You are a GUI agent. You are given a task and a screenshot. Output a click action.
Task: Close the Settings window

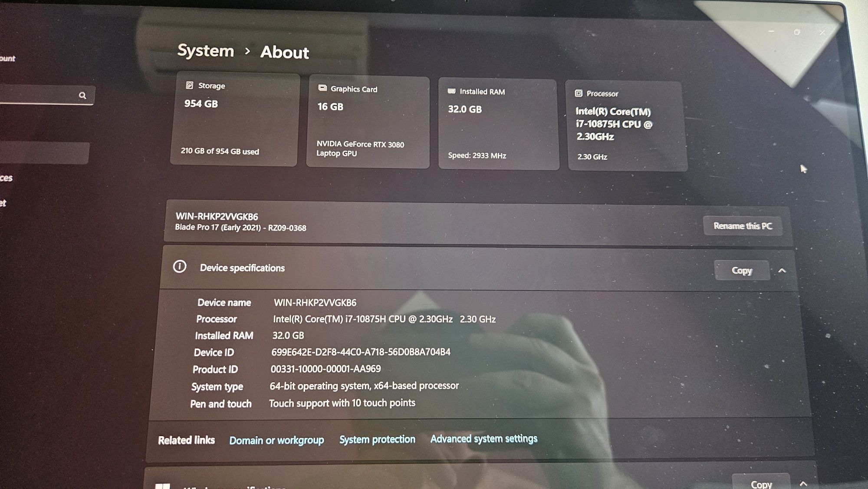pyautogui.click(x=822, y=33)
